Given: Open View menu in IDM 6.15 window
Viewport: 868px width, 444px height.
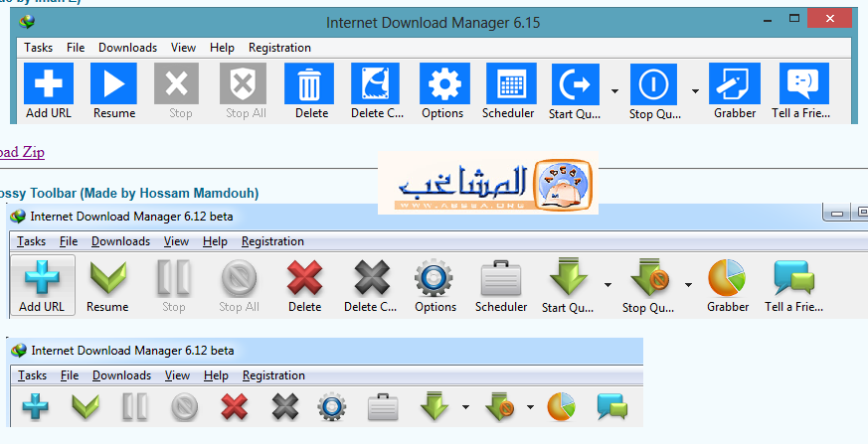Looking at the screenshot, I should 183,48.
